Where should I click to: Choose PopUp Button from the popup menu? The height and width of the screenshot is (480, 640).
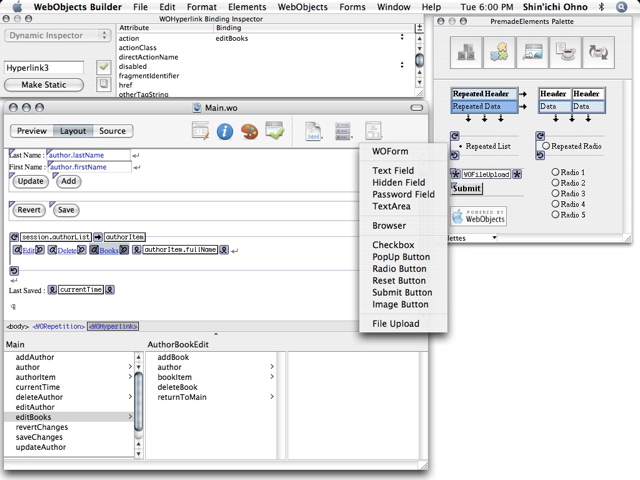[401, 257]
